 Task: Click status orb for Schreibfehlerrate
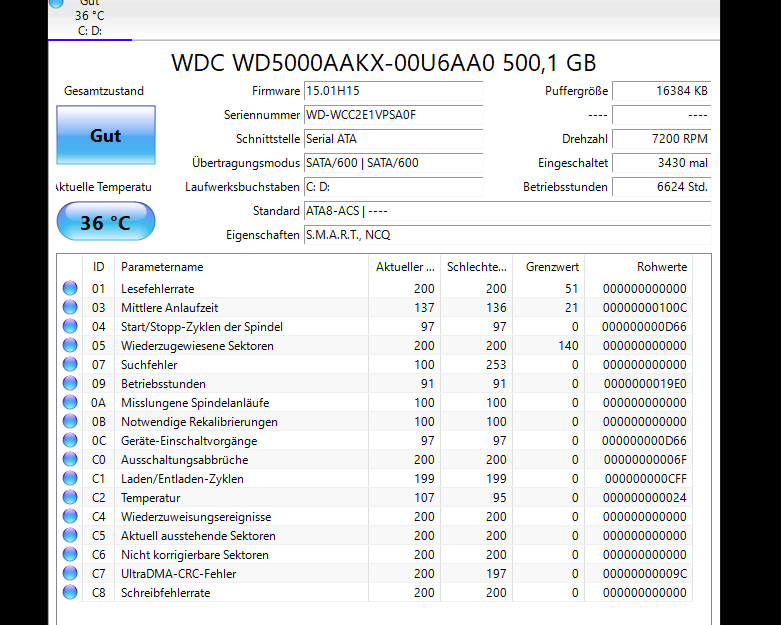70,592
